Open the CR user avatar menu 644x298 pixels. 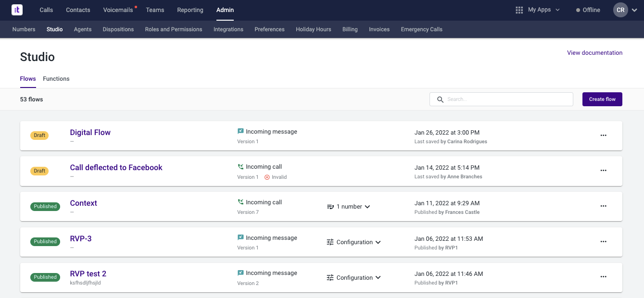pos(620,10)
